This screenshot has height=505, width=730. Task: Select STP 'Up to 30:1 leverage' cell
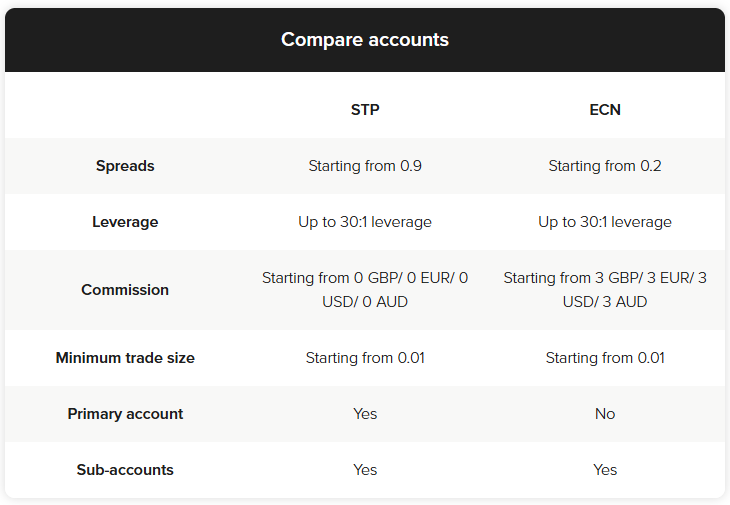(365, 222)
